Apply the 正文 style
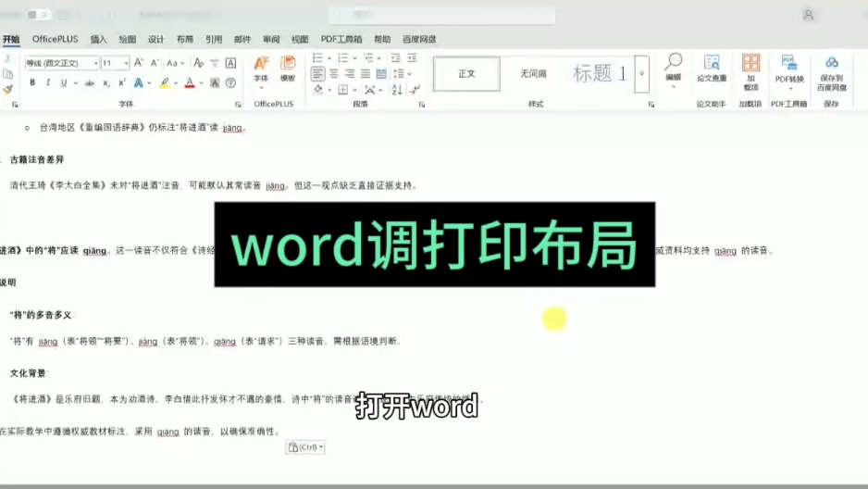Image resolution: width=868 pixels, height=489 pixels. click(466, 74)
